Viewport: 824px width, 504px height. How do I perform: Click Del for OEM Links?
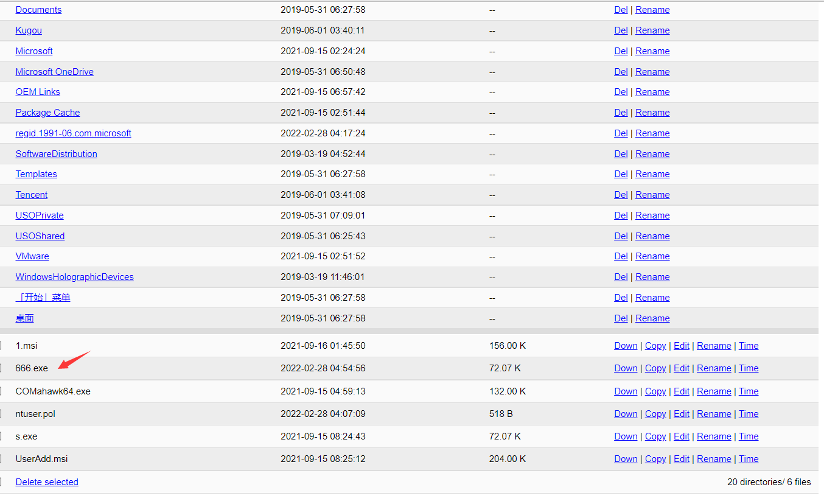621,92
